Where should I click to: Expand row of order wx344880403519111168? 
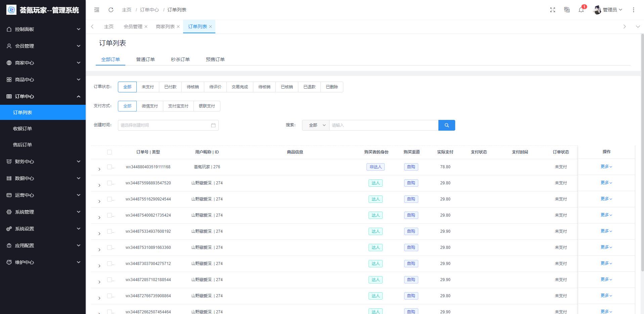(99, 169)
